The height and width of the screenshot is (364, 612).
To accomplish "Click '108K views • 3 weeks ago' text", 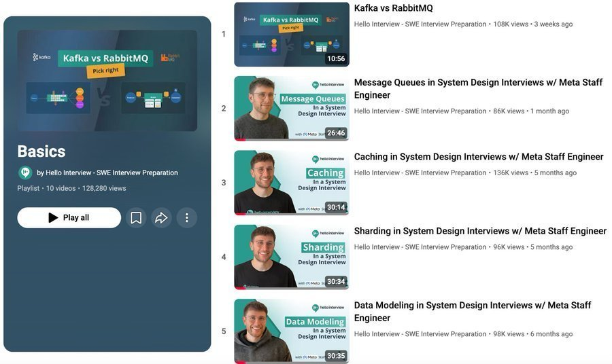I will [532, 24].
